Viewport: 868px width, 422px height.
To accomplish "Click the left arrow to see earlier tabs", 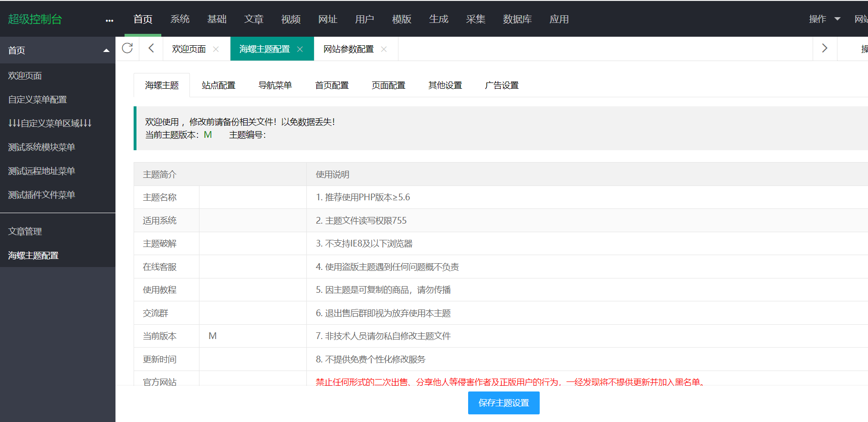I will tap(151, 48).
